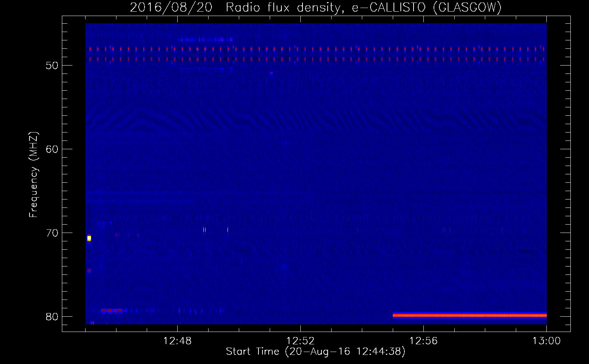Click the 70 frequency tick label
Image resolution: width=589 pixels, height=364 pixels.
coord(52,233)
